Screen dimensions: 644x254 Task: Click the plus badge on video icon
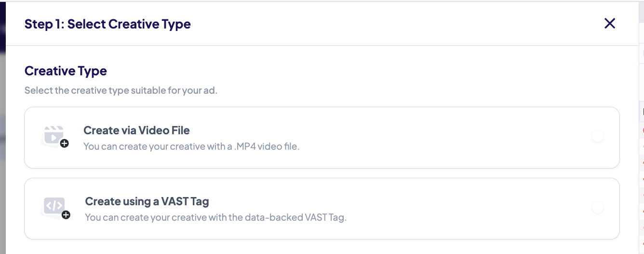pos(65,143)
